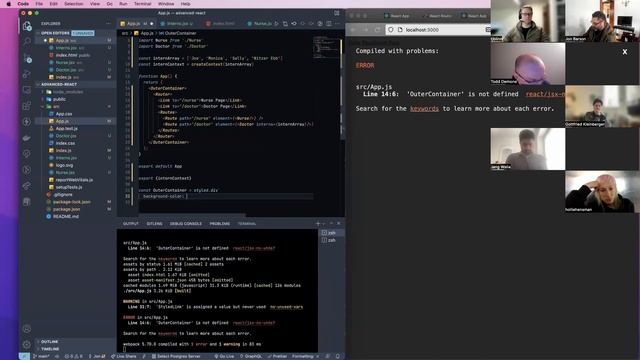This screenshot has width=640, height=360.
Task: Dismiss the Compiled with problems overlay X
Action: (x=624, y=52)
